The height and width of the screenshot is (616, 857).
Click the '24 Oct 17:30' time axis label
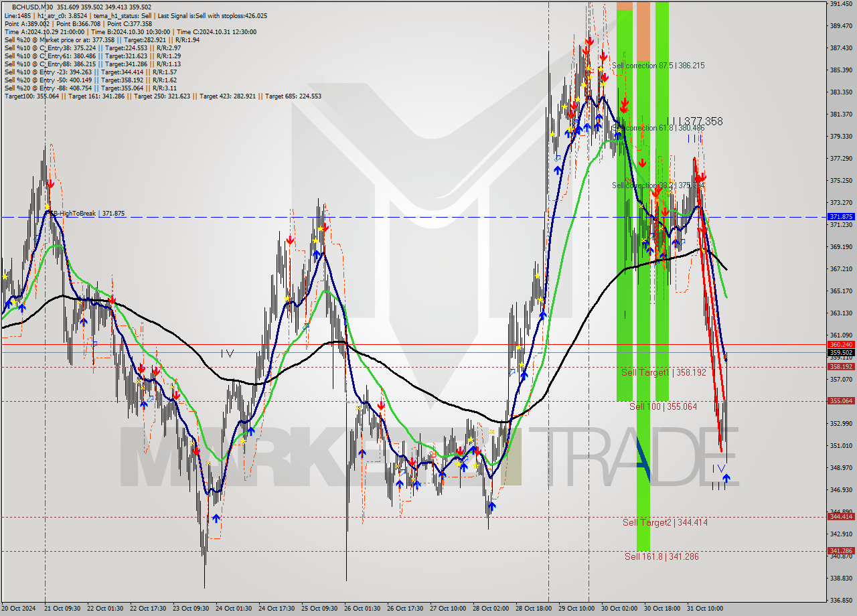click(x=277, y=609)
